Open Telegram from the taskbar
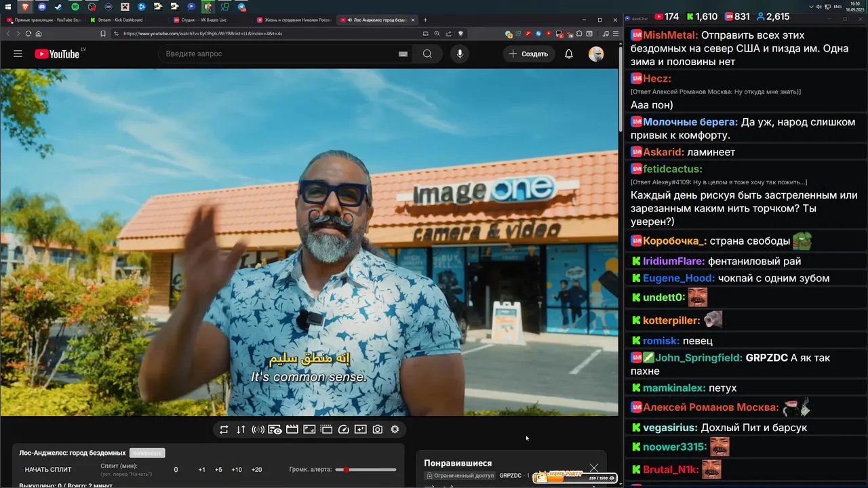This screenshot has width=868, height=488. (241, 7)
